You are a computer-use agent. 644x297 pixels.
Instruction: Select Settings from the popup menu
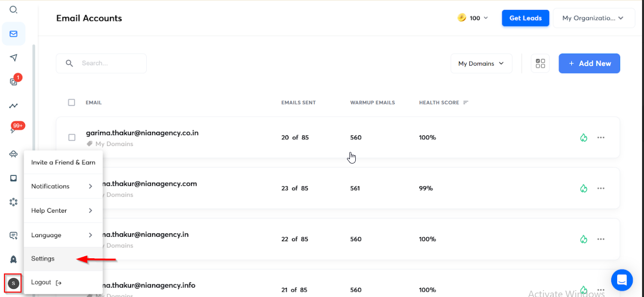43,259
